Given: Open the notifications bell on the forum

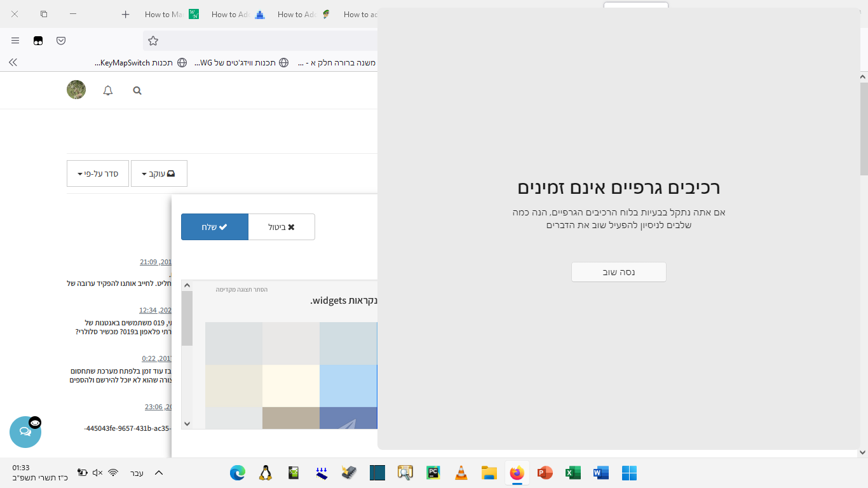Looking at the screenshot, I should click(108, 91).
